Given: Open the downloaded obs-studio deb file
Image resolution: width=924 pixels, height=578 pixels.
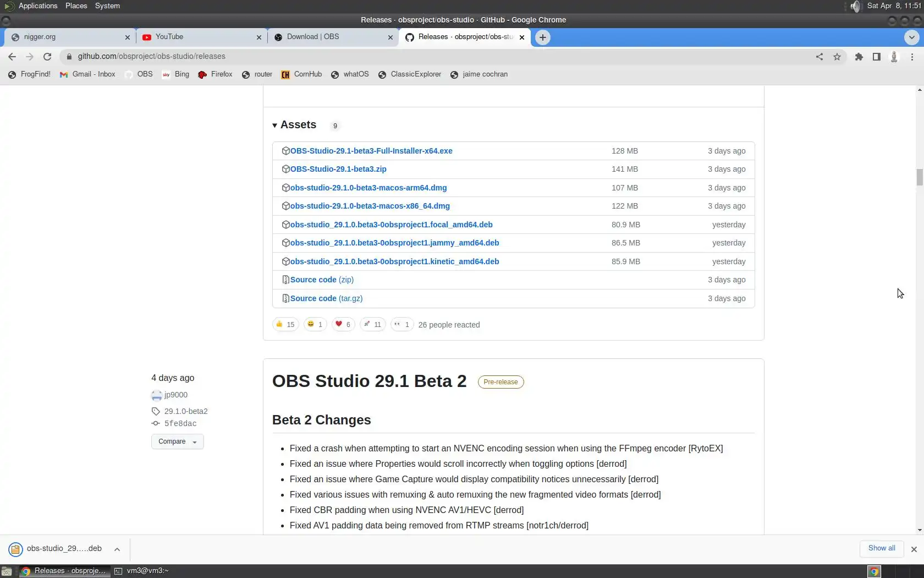Looking at the screenshot, I should [56, 549].
